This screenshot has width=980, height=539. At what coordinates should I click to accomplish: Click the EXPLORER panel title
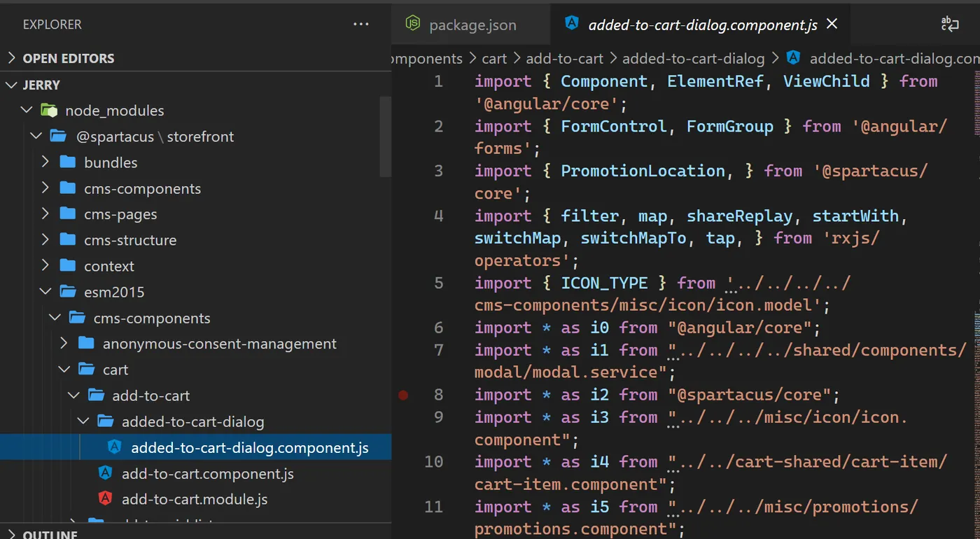(52, 24)
